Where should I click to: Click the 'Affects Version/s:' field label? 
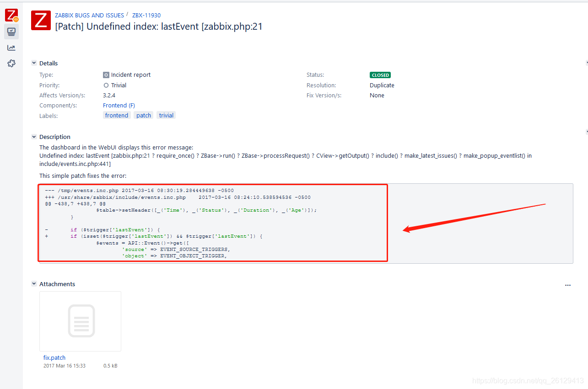[62, 96]
